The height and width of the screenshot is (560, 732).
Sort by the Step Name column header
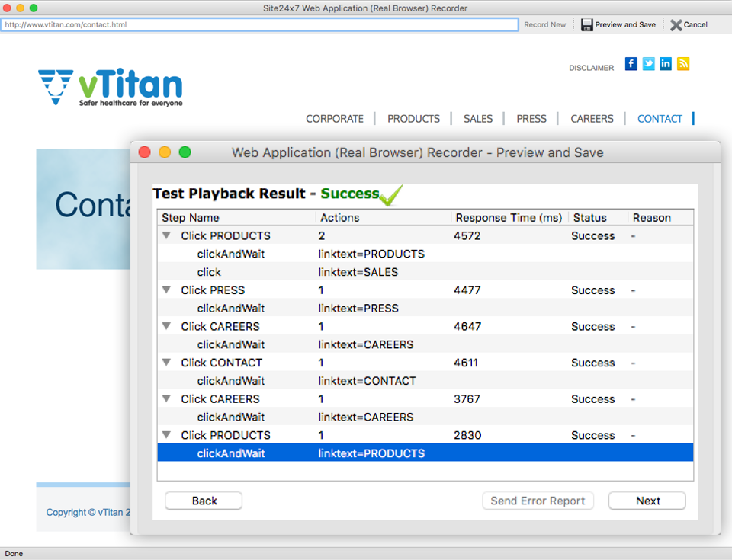tap(236, 218)
